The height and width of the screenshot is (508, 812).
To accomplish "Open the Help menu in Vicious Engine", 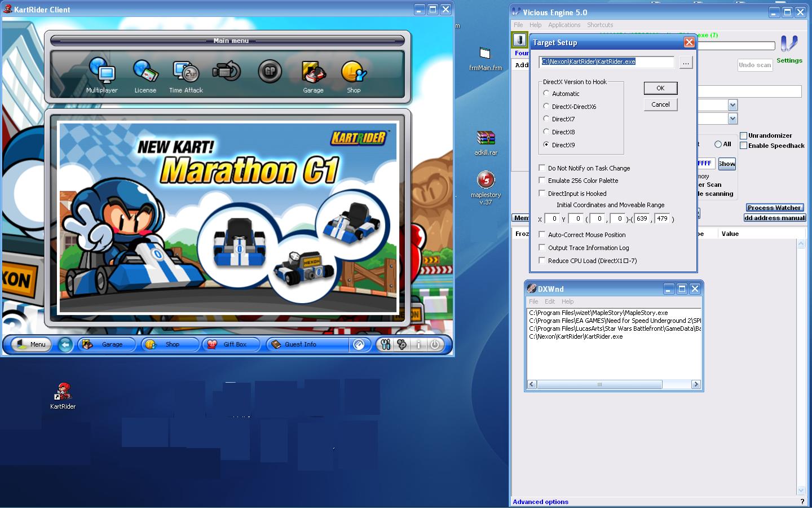I will (x=535, y=25).
